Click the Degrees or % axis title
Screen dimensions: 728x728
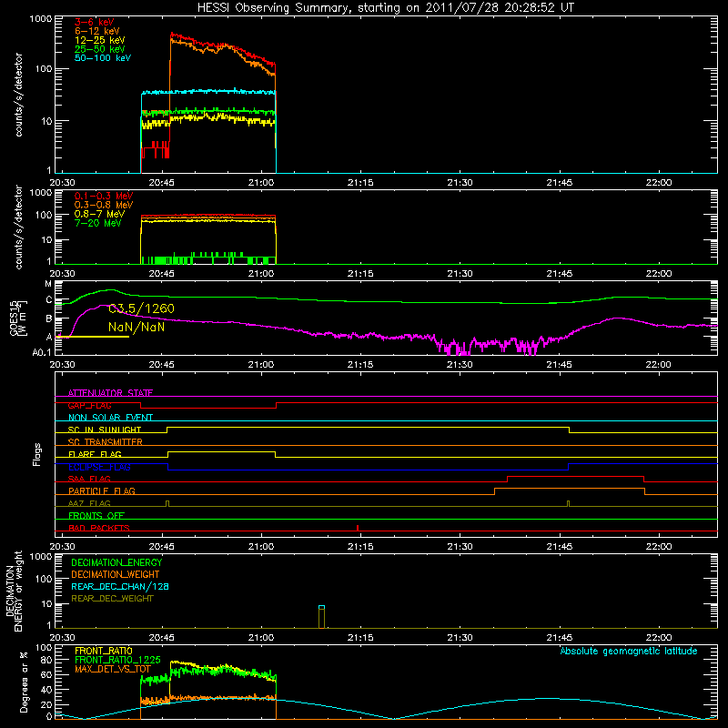pos(24,682)
